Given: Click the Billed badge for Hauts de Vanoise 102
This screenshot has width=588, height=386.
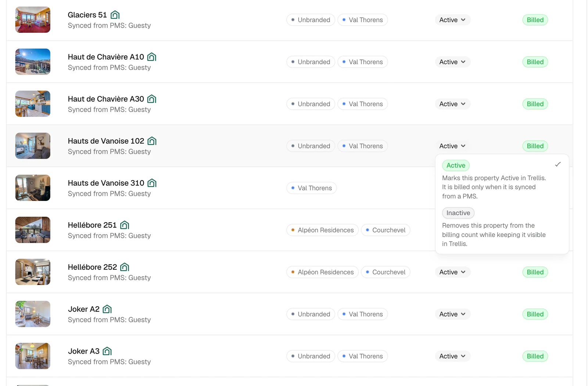Looking at the screenshot, I should (x=535, y=146).
